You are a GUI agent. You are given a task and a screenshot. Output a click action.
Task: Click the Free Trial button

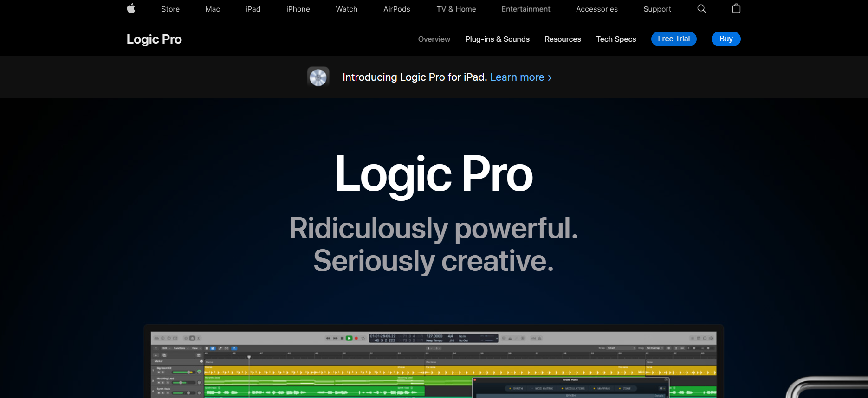coord(674,39)
